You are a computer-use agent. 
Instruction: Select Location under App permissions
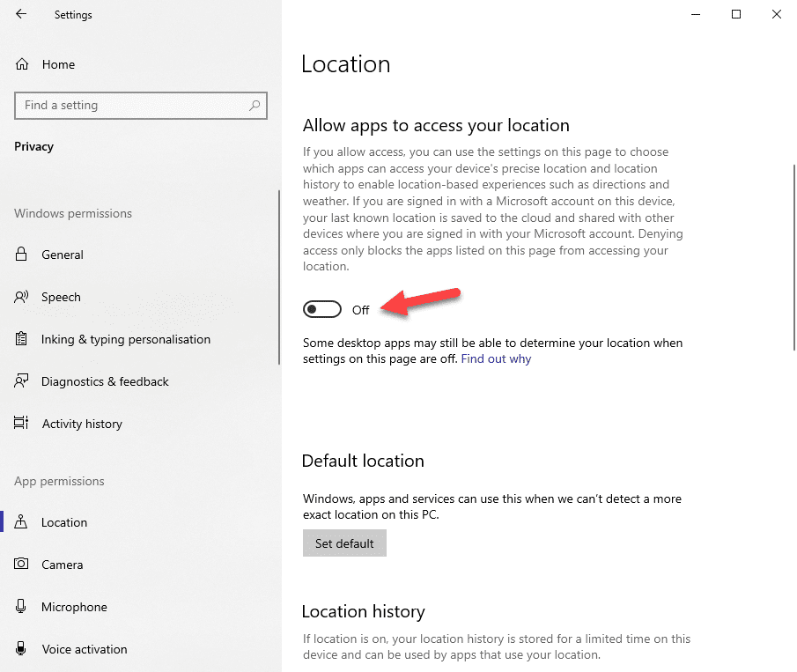65,522
